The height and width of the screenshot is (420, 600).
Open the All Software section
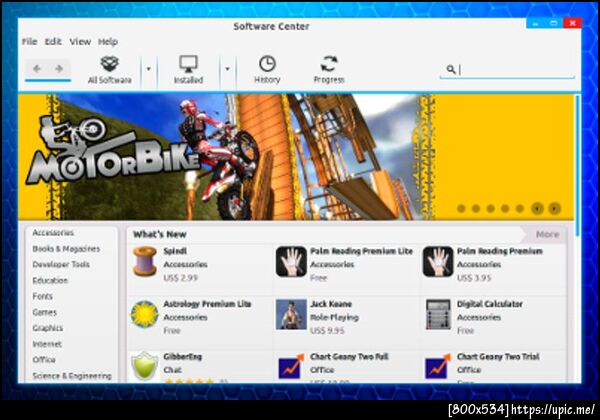(110, 70)
